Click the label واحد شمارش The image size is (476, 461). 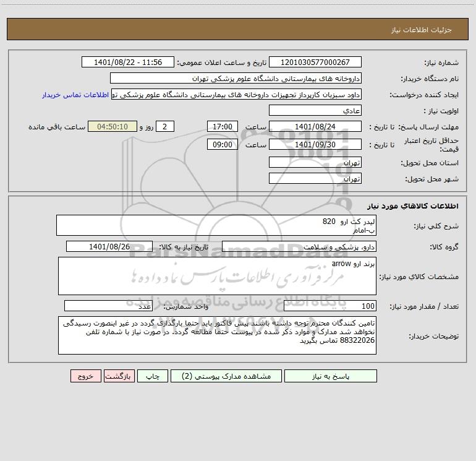(186, 307)
